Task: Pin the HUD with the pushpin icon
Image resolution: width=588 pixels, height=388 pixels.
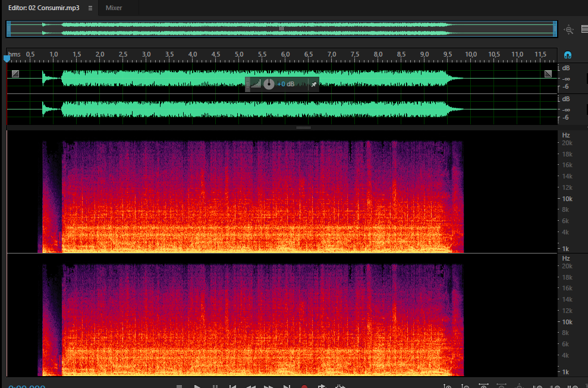Action: [314, 85]
